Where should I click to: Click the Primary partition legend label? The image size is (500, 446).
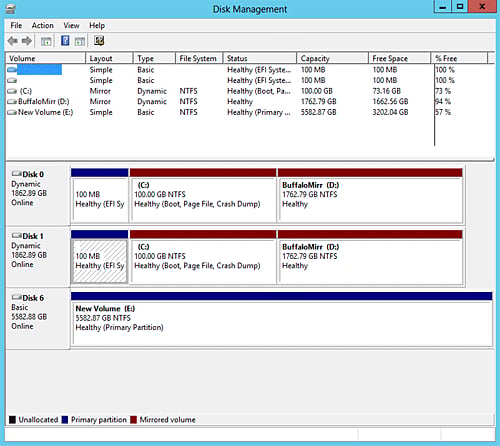99,420
